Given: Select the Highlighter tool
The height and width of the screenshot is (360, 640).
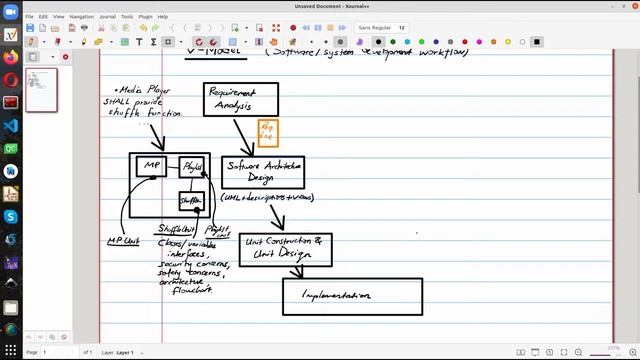Looking at the screenshot, I should 84,42.
